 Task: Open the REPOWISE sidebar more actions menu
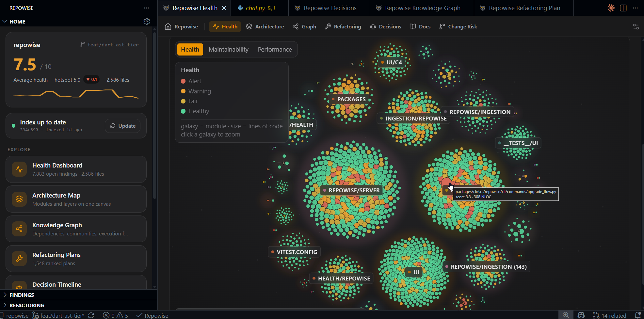146,8
